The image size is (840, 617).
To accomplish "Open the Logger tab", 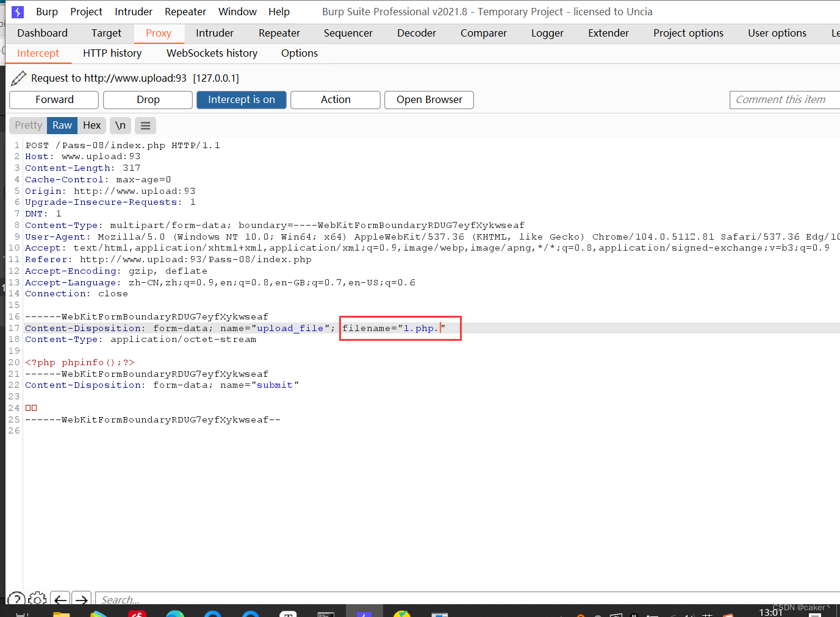I will pyautogui.click(x=547, y=34).
